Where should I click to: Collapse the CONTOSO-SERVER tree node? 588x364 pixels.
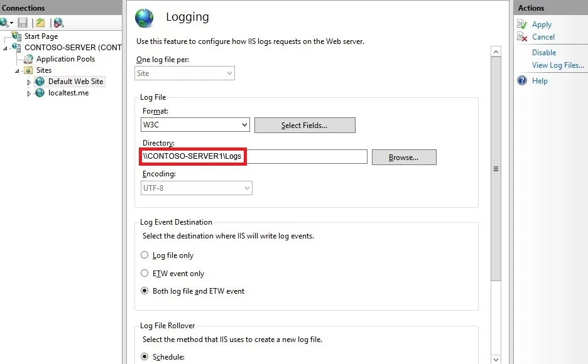[5, 48]
